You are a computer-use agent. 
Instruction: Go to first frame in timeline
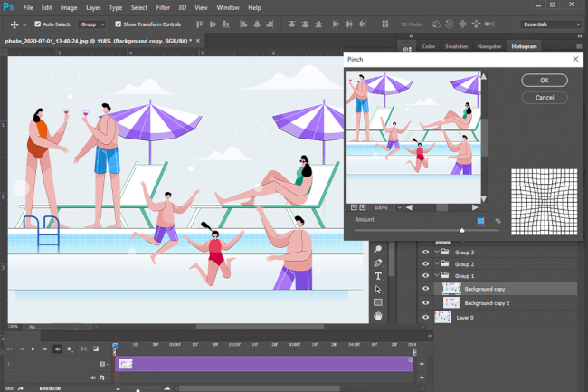(x=9, y=349)
